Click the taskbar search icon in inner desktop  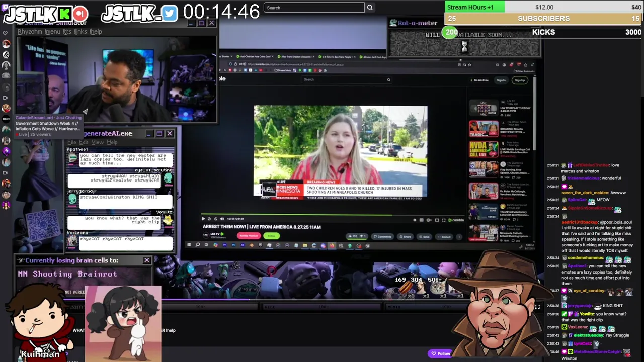click(198, 245)
